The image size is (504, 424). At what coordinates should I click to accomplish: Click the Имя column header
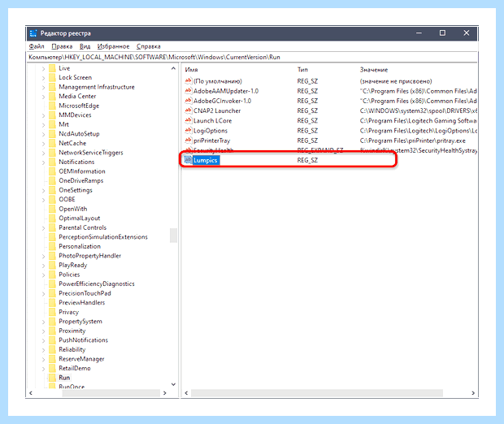pos(192,70)
